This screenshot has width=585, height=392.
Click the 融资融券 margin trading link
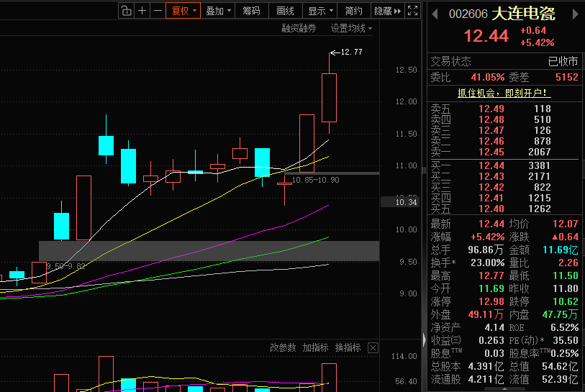click(299, 28)
